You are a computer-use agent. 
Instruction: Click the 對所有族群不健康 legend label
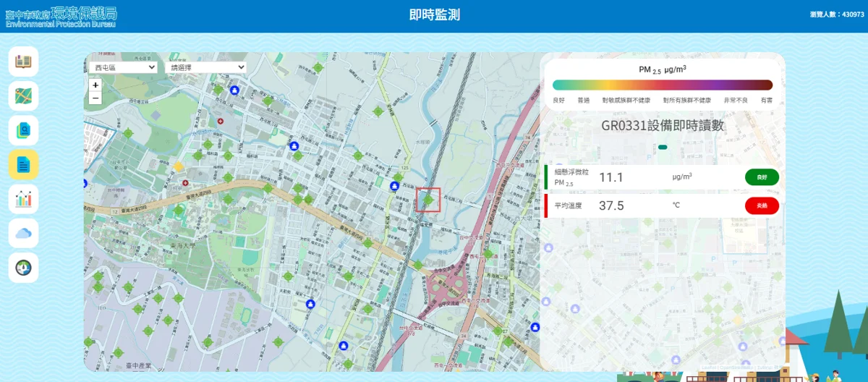686,101
